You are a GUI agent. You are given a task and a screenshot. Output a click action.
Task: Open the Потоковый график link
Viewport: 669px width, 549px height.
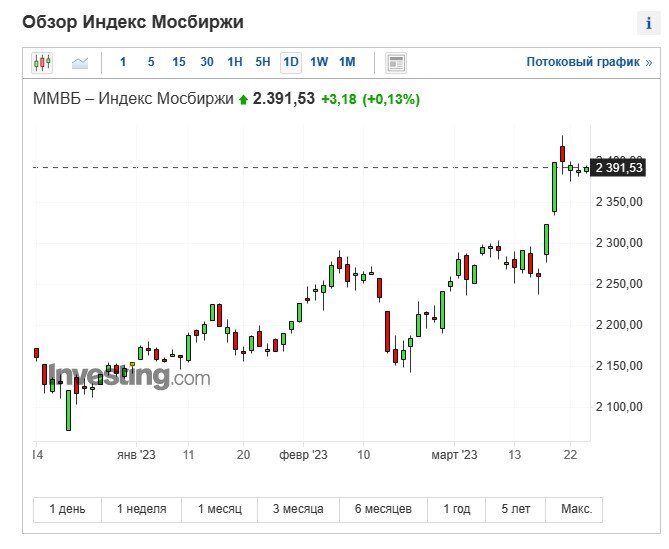tap(589, 62)
